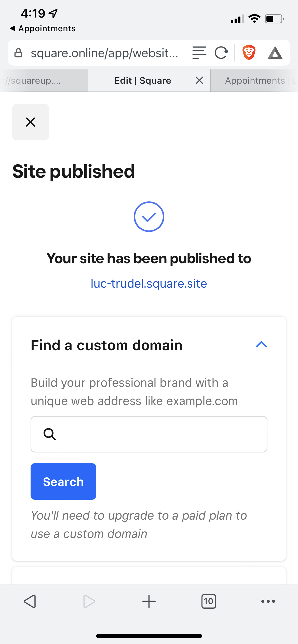Close the Edit | Square tab
Viewport: 298px width, 644px height.
(199, 80)
